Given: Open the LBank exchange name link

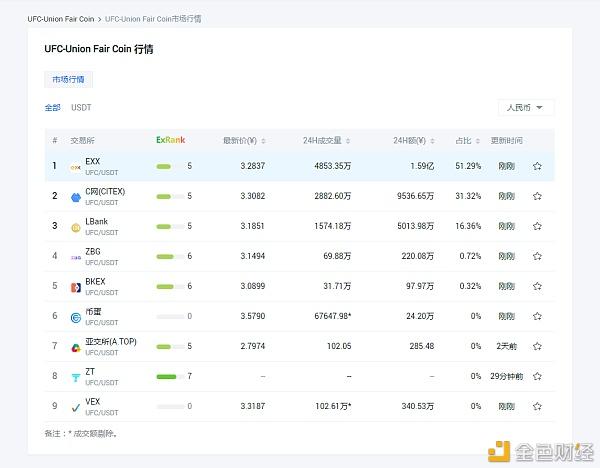Looking at the screenshot, I should click(96, 222).
